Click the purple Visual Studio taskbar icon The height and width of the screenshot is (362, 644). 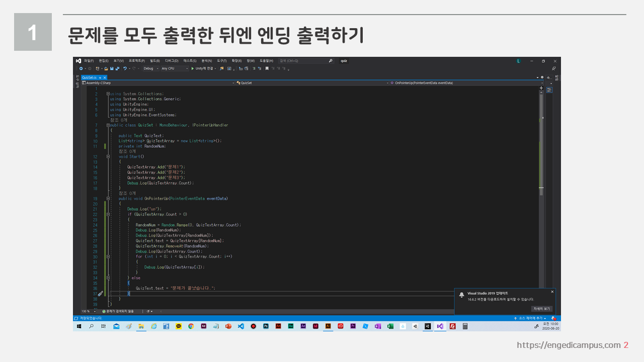pyautogui.click(x=440, y=326)
